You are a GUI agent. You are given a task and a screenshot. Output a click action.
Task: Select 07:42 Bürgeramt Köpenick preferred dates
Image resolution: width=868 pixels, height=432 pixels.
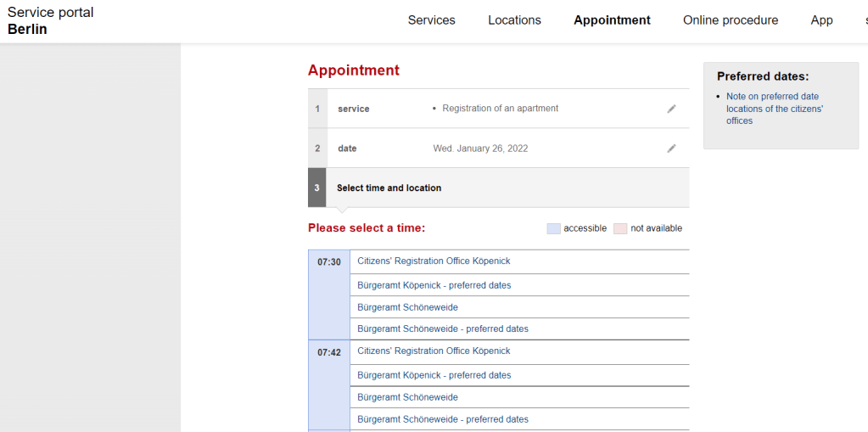click(x=434, y=375)
